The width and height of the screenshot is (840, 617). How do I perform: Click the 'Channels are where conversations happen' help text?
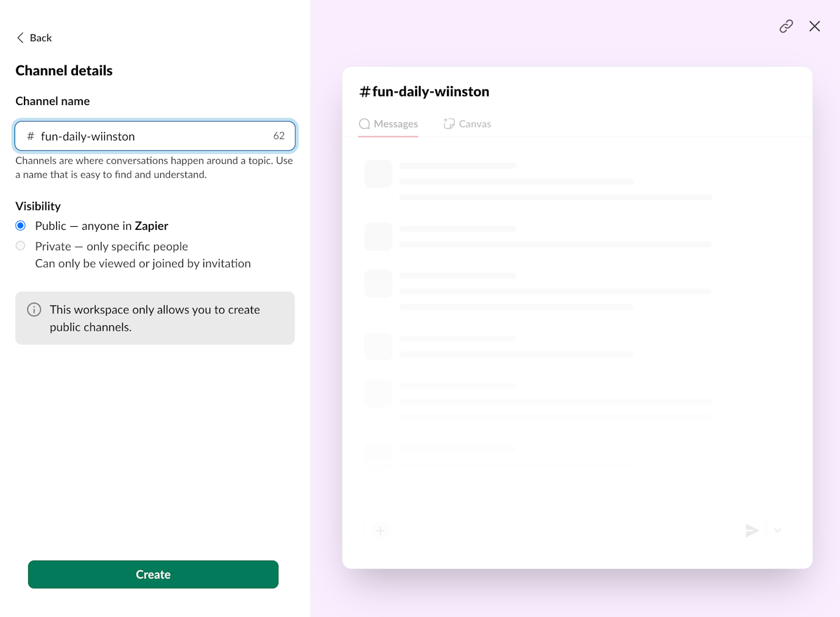point(154,167)
